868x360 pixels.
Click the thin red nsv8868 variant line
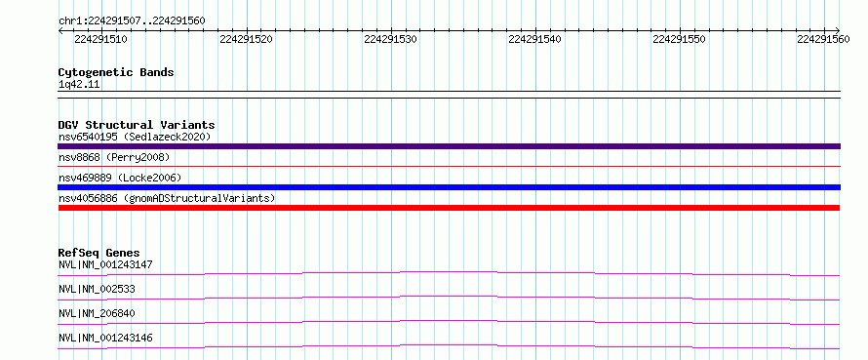pyautogui.click(x=449, y=166)
